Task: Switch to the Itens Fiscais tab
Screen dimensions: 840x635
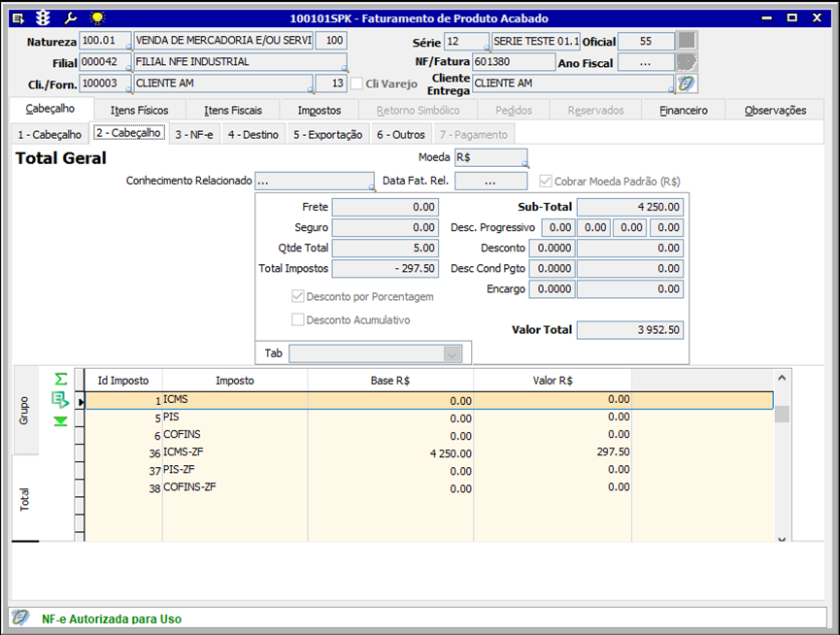Action: click(x=232, y=110)
